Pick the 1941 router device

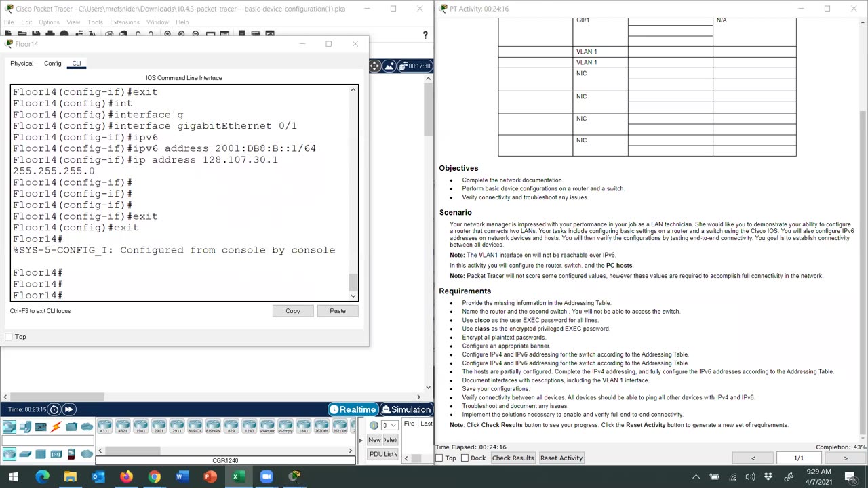pos(140,426)
